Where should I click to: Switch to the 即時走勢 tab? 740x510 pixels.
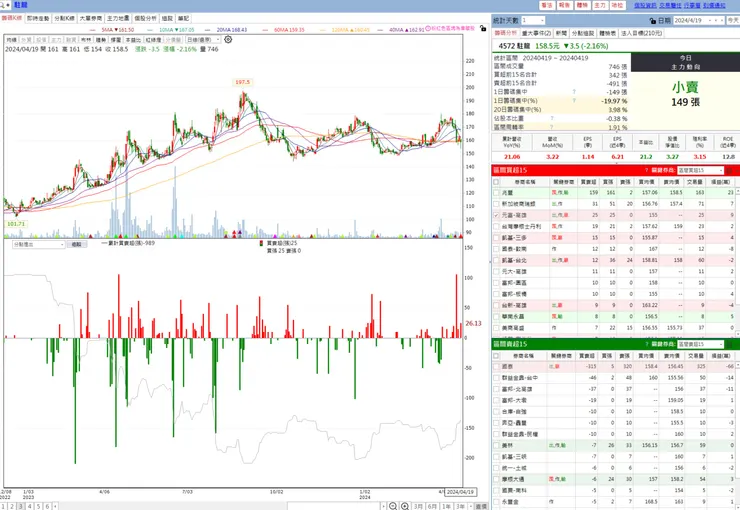click(38, 18)
